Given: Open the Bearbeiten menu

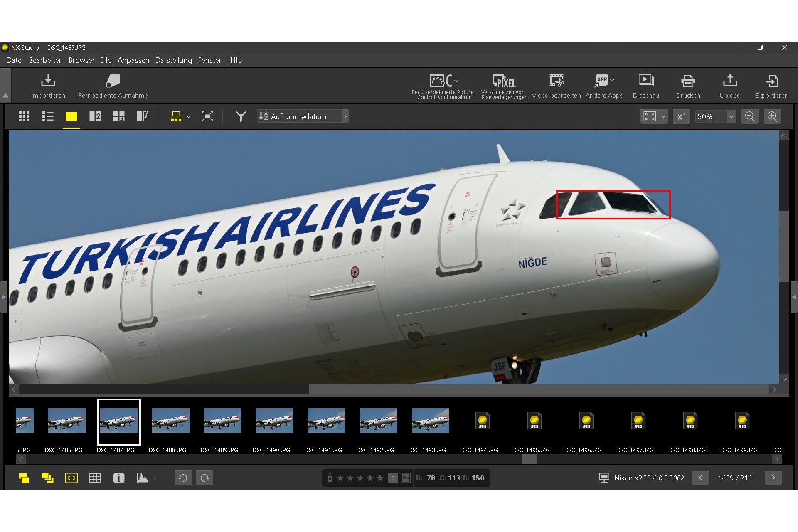Looking at the screenshot, I should pyautogui.click(x=46, y=60).
